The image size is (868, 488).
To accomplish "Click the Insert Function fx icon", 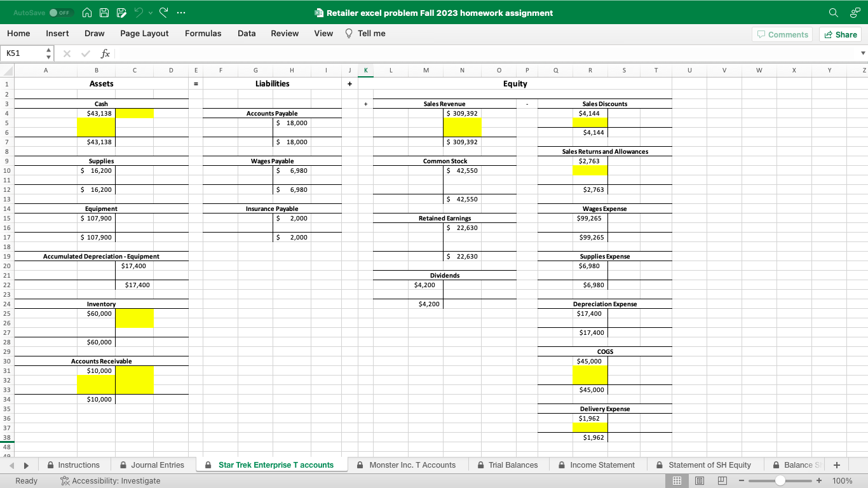I will [x=105, y=53].
